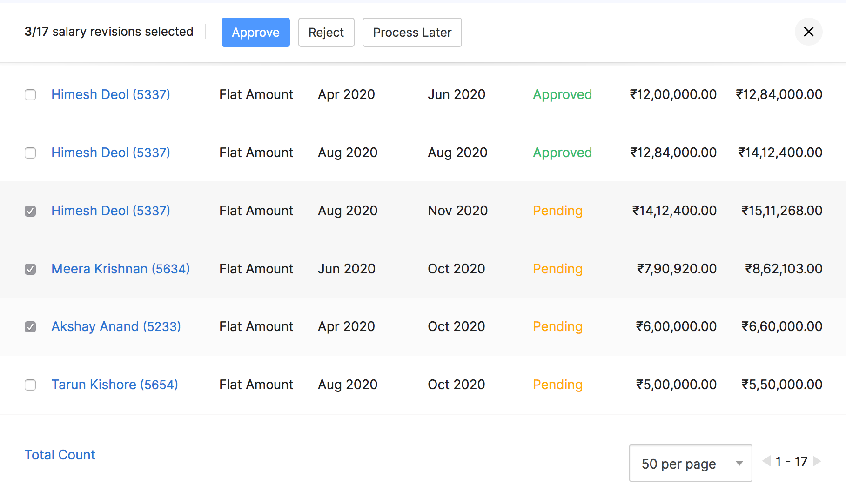
Task: Click the ₹12,00,000.00 amount
Action: pyautogui.click(x=673, y=94)
